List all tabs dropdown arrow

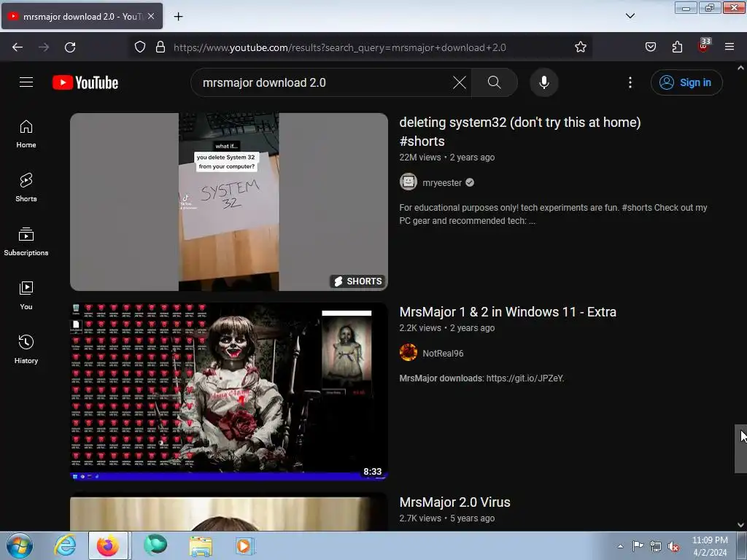tap(630, 16)
